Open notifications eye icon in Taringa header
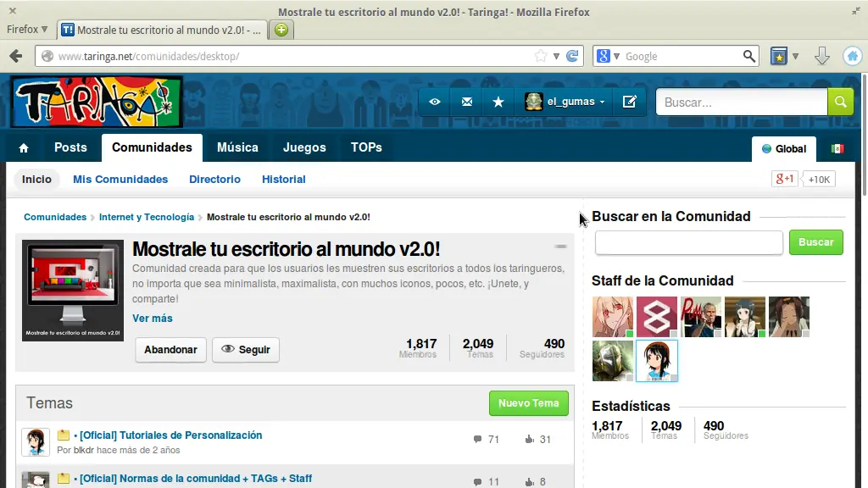This screenshot has width=868, height=488. pyautogui.click(x=435, y=102)
